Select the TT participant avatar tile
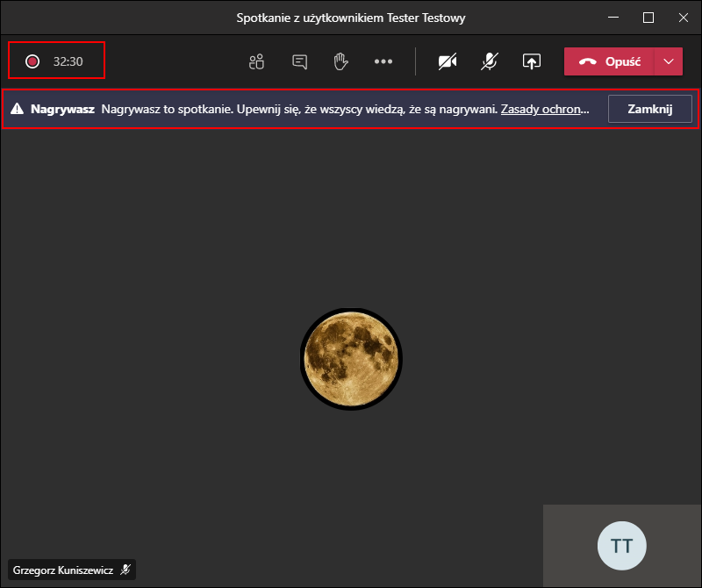 pos(622,546)
